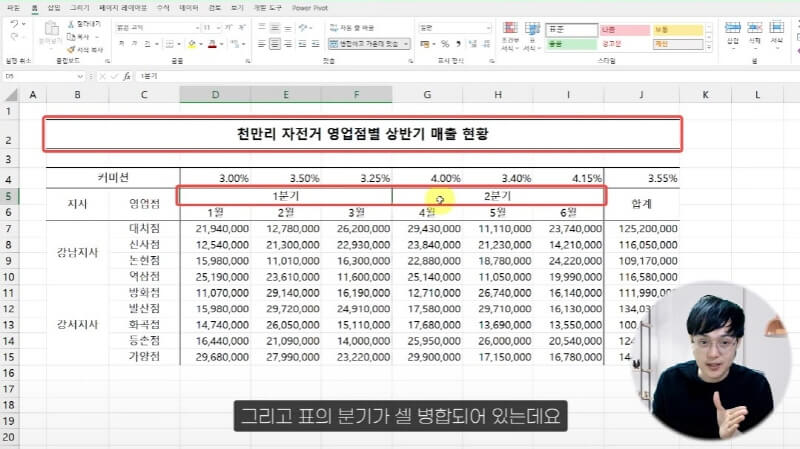Open the 데이터 (Data) ribbon tab
The height and width of the screenshot is (449, 800).
point(189,8)
